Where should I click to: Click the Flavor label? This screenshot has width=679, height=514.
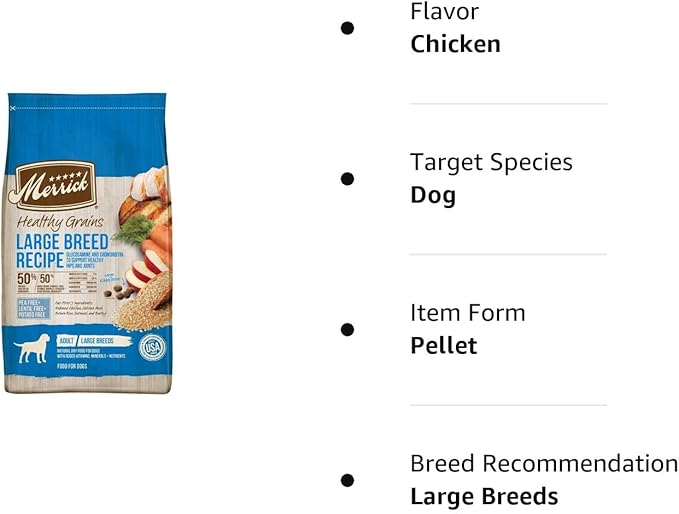coord(444,12)
